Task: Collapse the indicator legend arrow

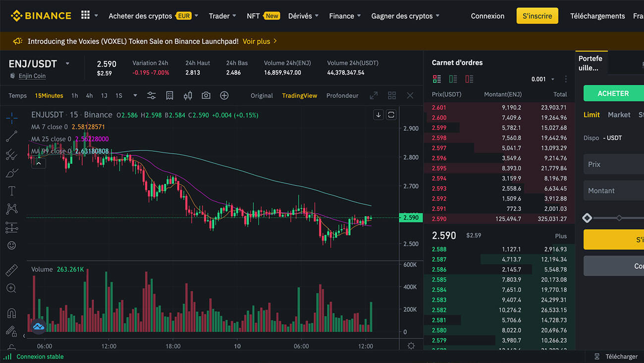Action: pyautogui.click(x=39, y=162)
